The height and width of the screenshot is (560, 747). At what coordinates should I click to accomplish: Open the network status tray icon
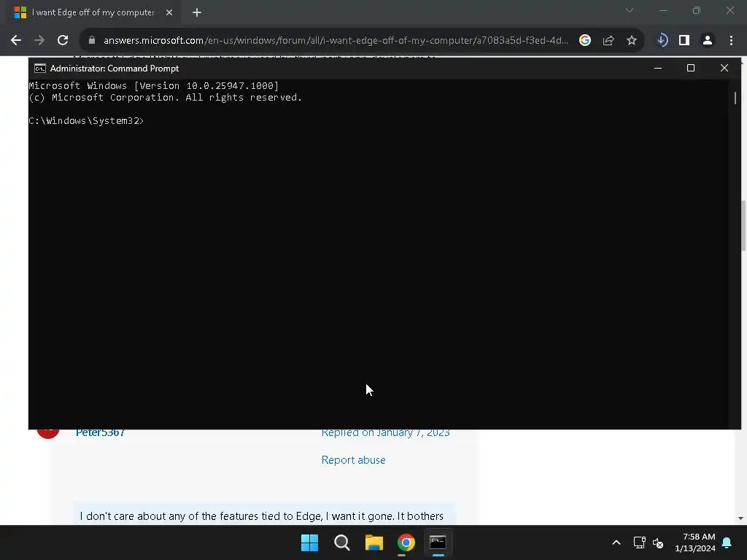tap(639, 542)
